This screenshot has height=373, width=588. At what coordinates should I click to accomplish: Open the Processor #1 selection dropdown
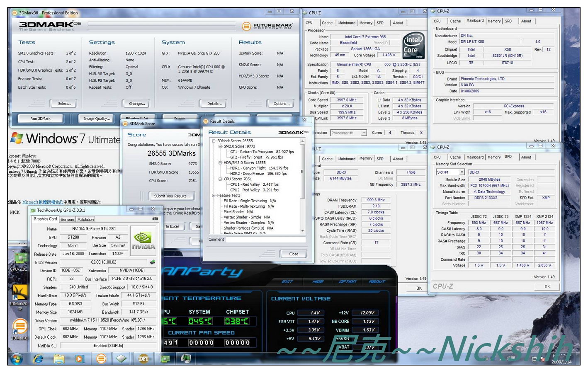point(364,133)
